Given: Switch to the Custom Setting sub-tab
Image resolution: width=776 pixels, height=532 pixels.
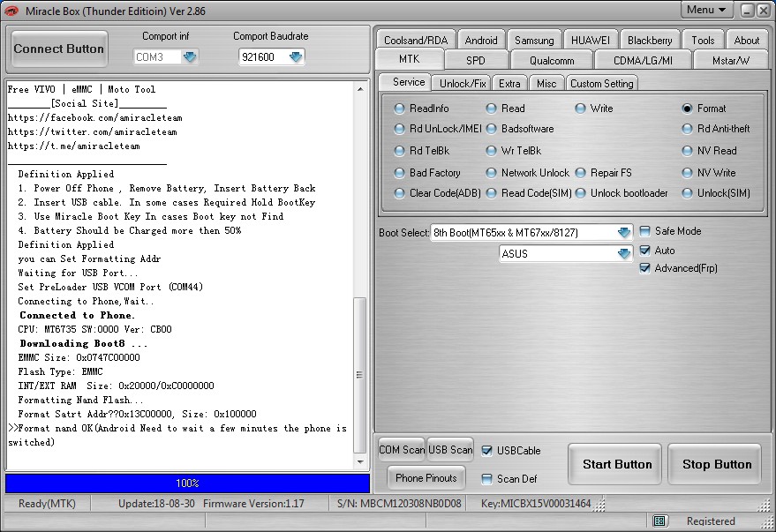Looking at the screenshot, I should click(602, 84).
